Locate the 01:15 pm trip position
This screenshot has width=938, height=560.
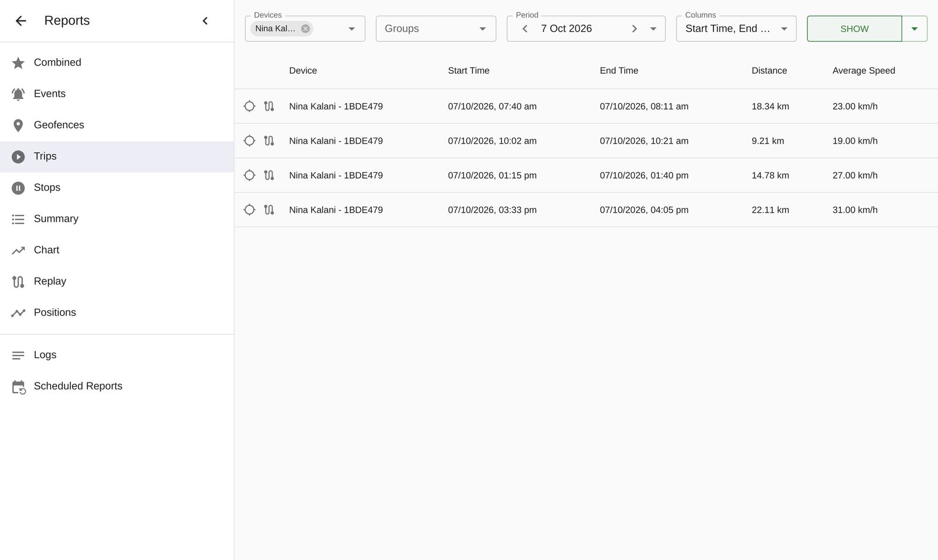point(249,175)
